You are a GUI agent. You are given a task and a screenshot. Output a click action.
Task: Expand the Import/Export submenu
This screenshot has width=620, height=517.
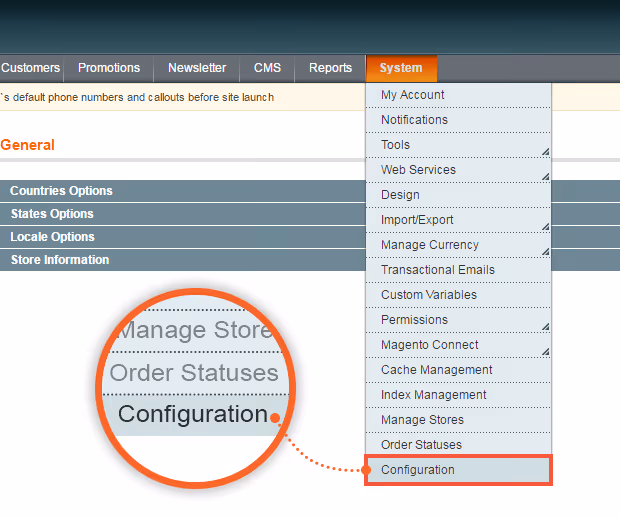point(458,220)
